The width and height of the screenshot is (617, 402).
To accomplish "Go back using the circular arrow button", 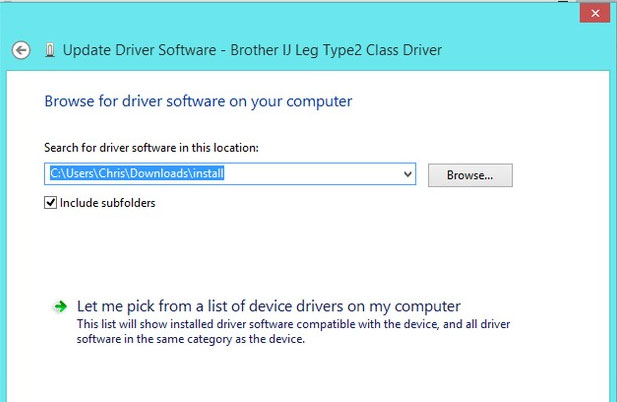I will (21, 50).
